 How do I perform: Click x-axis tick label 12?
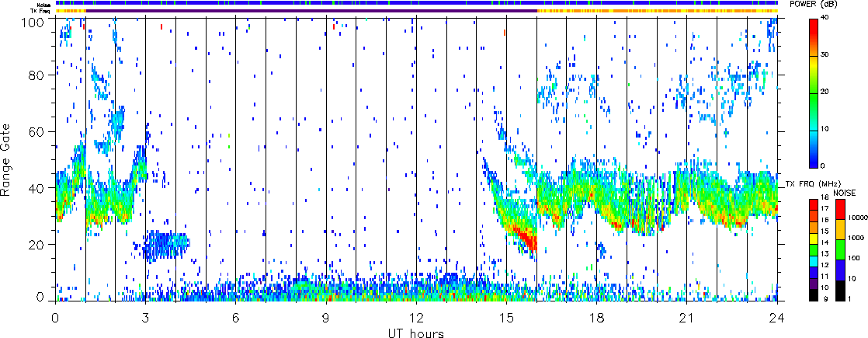point(416,318)
